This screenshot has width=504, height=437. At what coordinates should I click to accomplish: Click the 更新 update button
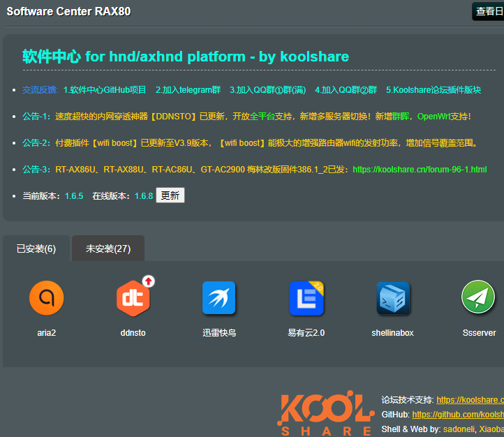pyautogui.click(x=170, y=195)
